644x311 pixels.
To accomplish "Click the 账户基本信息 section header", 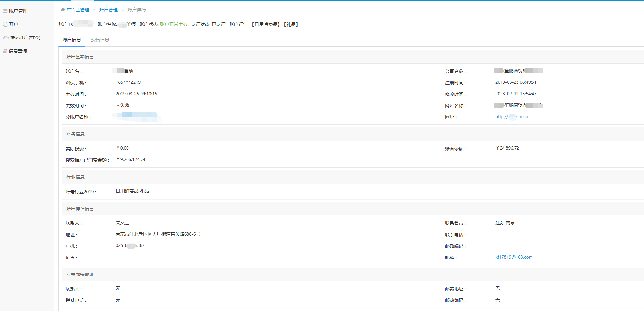I will click(x=80, y=57).
